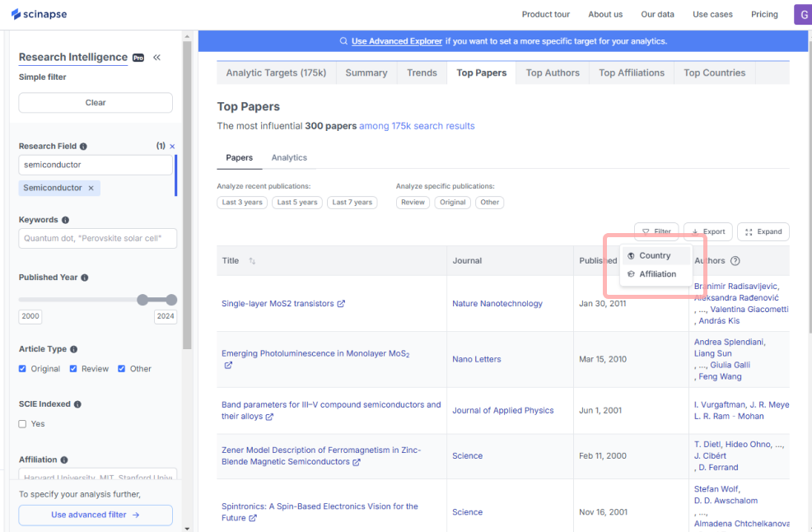Click Use advanced filter button
Image resolution: width=812 pixels, height=532 pixels.
(x=96, y=515)
